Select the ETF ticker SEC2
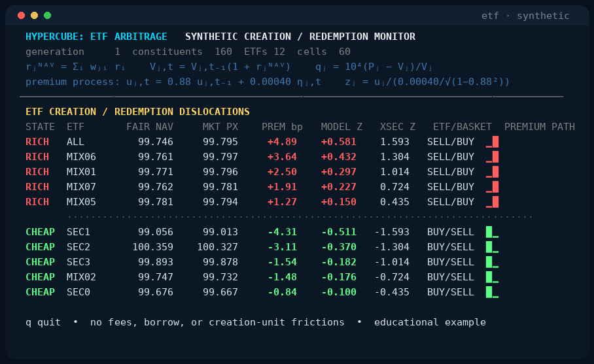Screen dimensions: 594x364 [79, 247]
